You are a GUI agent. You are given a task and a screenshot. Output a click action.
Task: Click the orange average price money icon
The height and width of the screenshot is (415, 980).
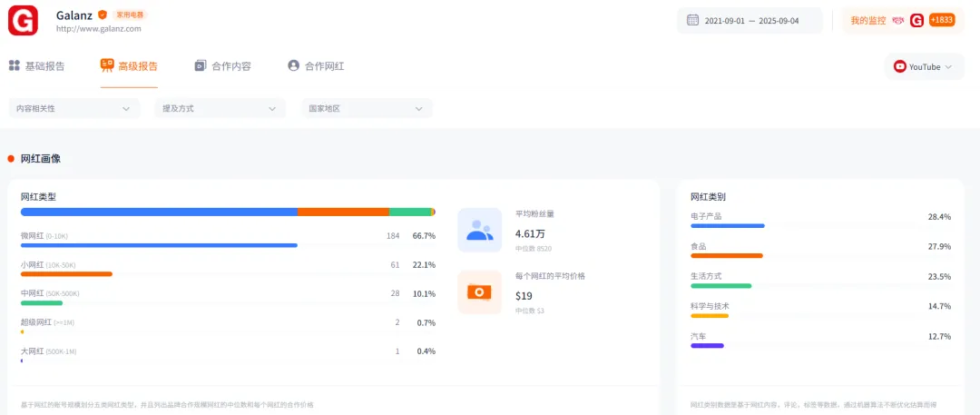(x=479, y=291)
